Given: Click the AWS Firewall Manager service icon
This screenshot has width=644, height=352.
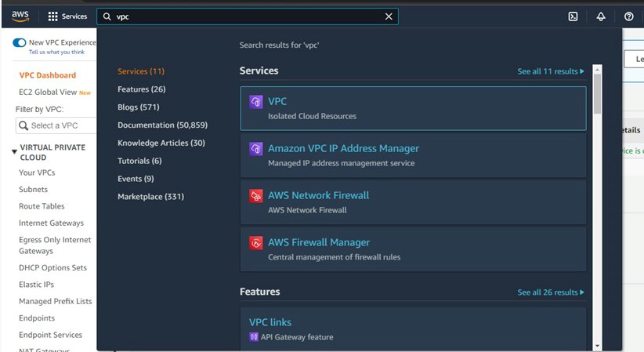Looking at the screenshot, I should coord(256,242).
